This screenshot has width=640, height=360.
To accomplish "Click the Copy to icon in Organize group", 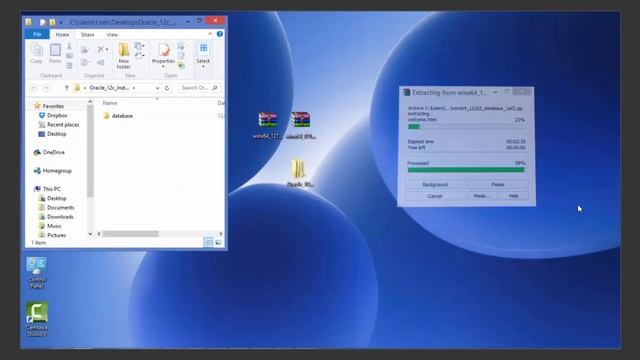I will point(85,62).
